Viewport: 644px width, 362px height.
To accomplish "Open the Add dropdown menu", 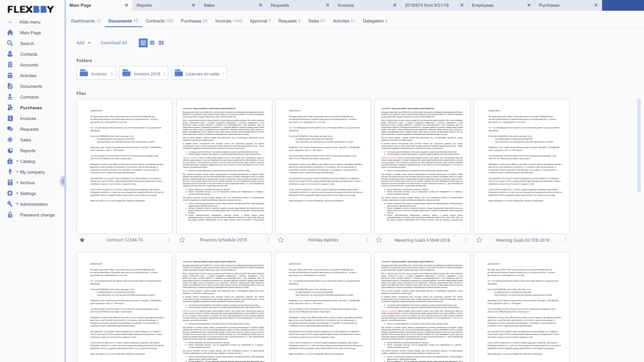I will tap(84, 43).
